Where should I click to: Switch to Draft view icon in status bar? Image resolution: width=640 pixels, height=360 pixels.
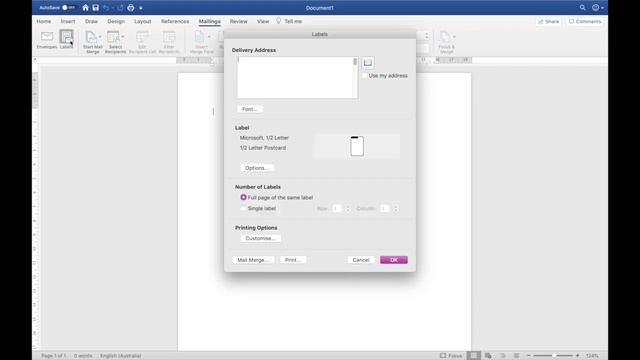pos(516,356)
